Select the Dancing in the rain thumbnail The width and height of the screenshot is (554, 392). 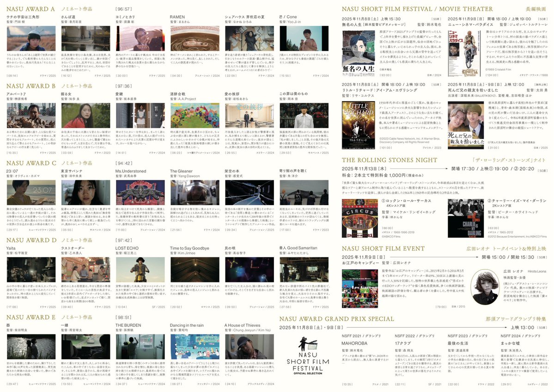[x=195, y=346]
